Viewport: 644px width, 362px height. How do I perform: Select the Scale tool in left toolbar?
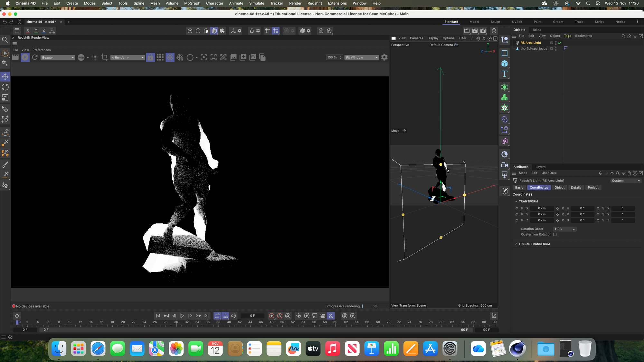point(5,97)
